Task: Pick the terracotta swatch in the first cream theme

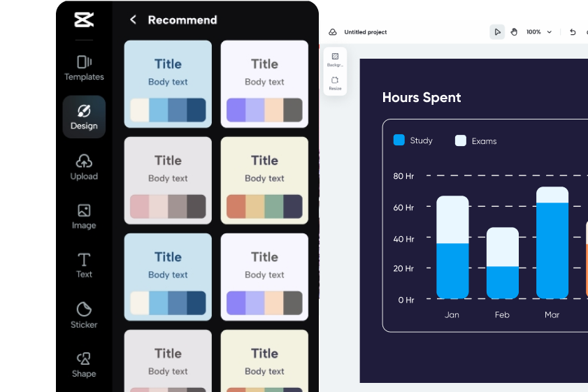Action: (236, 207)
